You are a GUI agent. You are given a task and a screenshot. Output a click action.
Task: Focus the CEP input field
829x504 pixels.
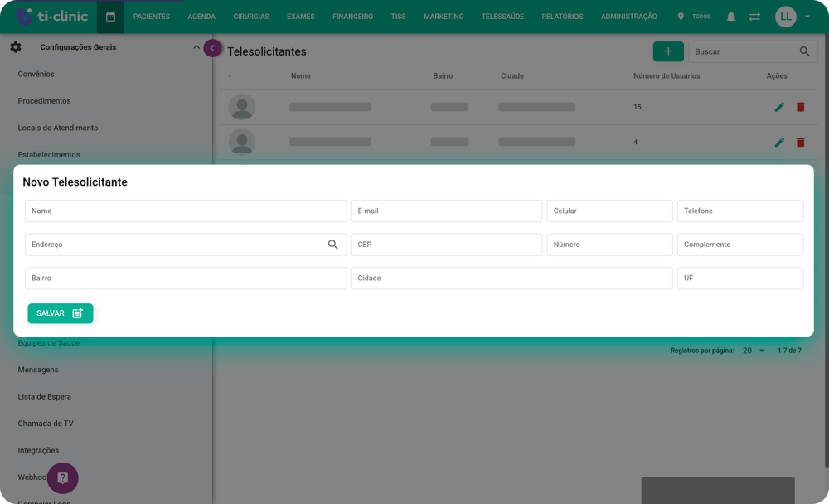click(x=447, y=245)
